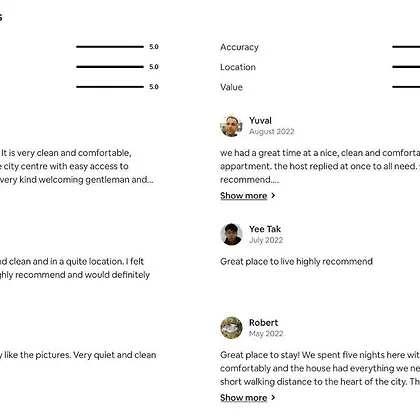The image size is (420, 420).
Task: Click chevron arrow beside Yuval's Show more
Action: (x=273, y=196)
